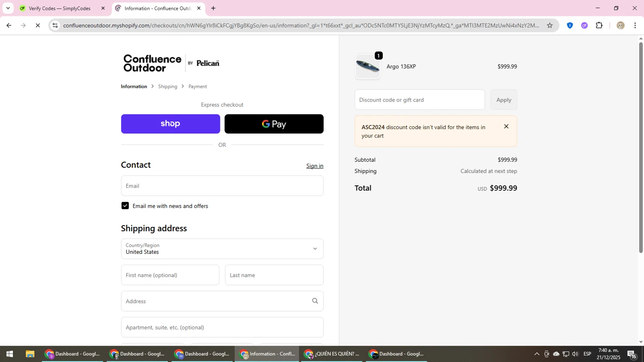Viewport: 644px width, 362px height.
Task: Click the Address input field
Action: coord(222,301)
